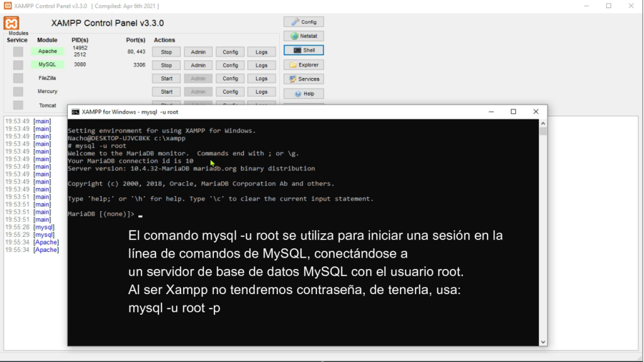Click the terminal window title bar icon

[x=75, y=111]
